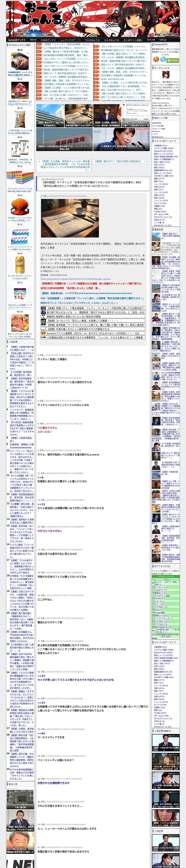Open featured thumbnail 【破綻w】日本共産党系
Image resolution: width=186 pixels, height=868 pixels.
pos(64,139)
